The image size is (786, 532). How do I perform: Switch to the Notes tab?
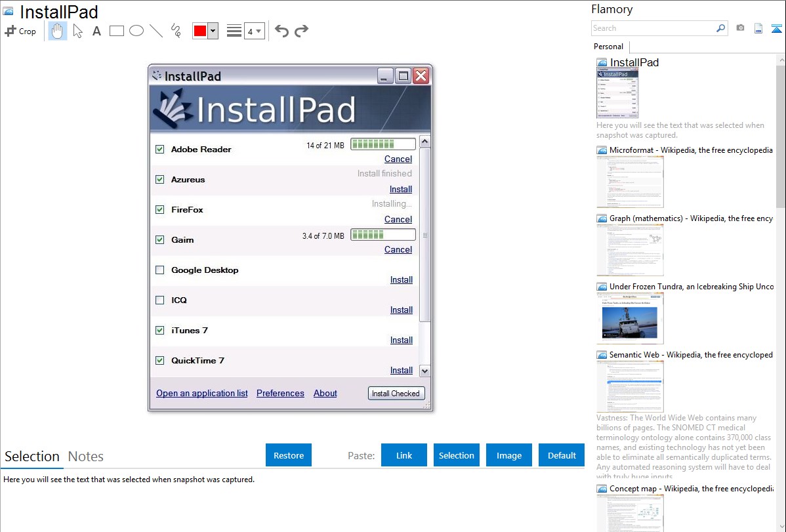(86, 457)
